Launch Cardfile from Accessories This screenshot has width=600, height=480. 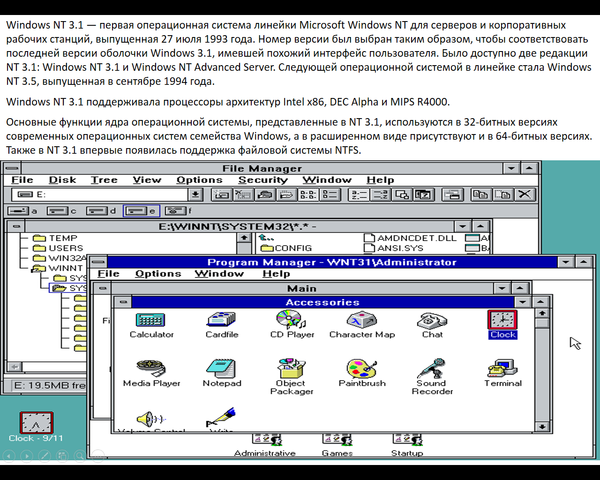(x=222, y=320)
